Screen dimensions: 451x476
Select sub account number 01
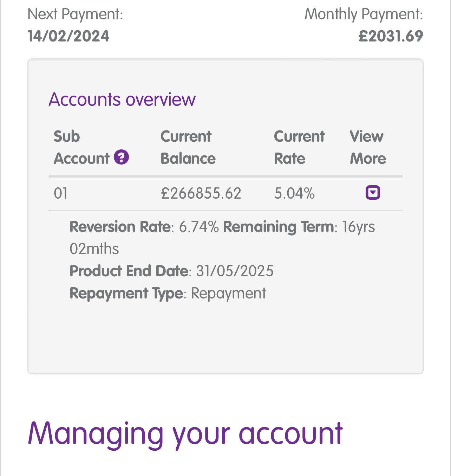tap(60, 193)
